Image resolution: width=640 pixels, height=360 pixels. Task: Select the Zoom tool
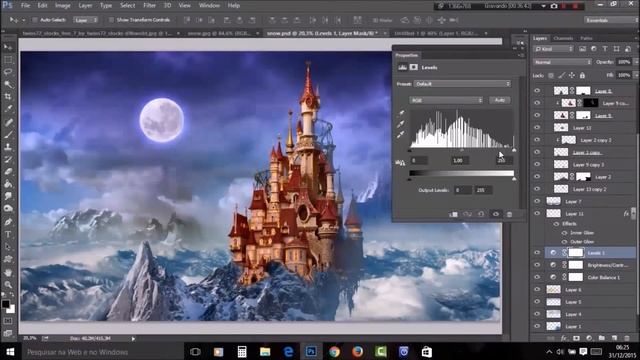tap(8, 284)
